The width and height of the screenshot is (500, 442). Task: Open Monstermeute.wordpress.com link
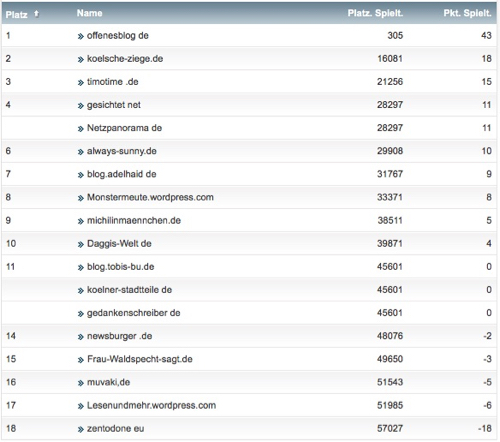(x=150, y=197)
